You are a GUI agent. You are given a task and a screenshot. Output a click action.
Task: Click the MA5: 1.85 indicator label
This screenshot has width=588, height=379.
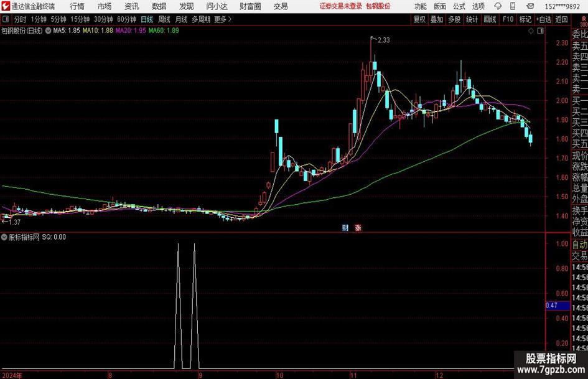(x=67, y=30)
